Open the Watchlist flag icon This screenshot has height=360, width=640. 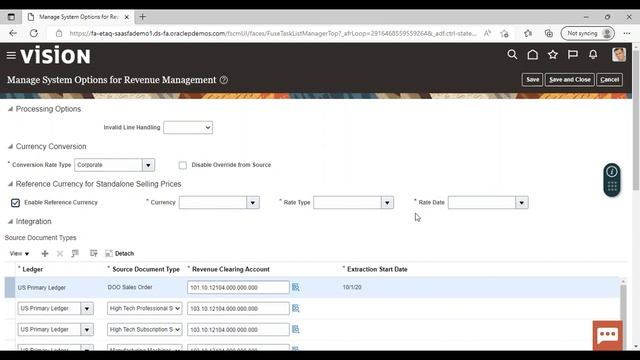click(573, 55)
